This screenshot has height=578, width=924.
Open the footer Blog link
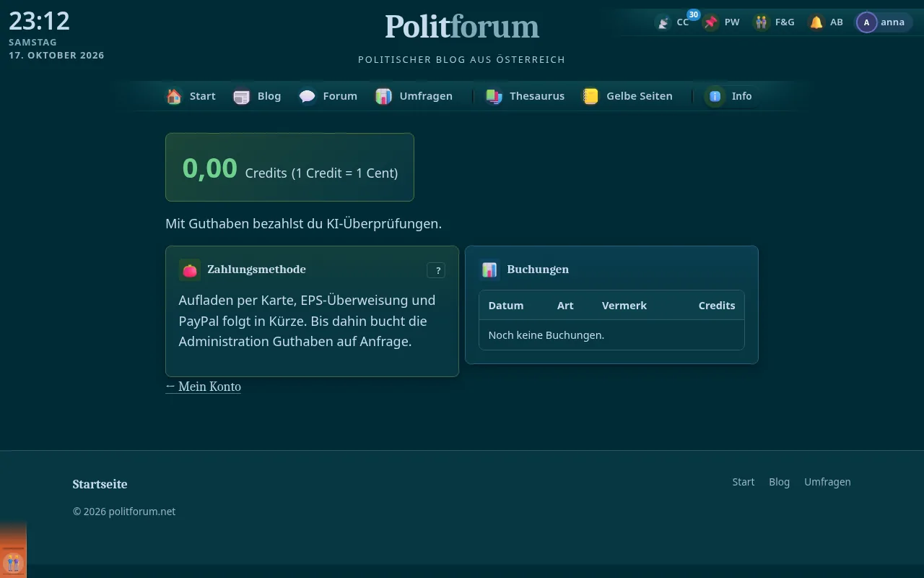click(780, 482)
